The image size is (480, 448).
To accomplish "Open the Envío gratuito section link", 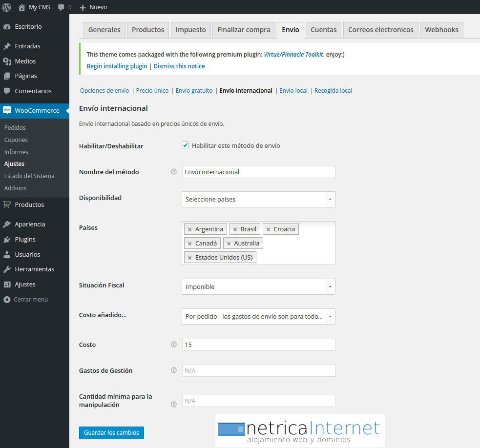I will tap(194, 91).
